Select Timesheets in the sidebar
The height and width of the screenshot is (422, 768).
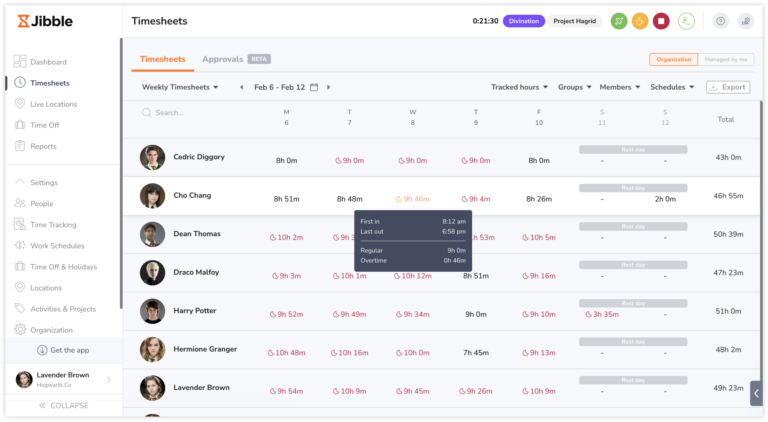click(x=42, y=83)
